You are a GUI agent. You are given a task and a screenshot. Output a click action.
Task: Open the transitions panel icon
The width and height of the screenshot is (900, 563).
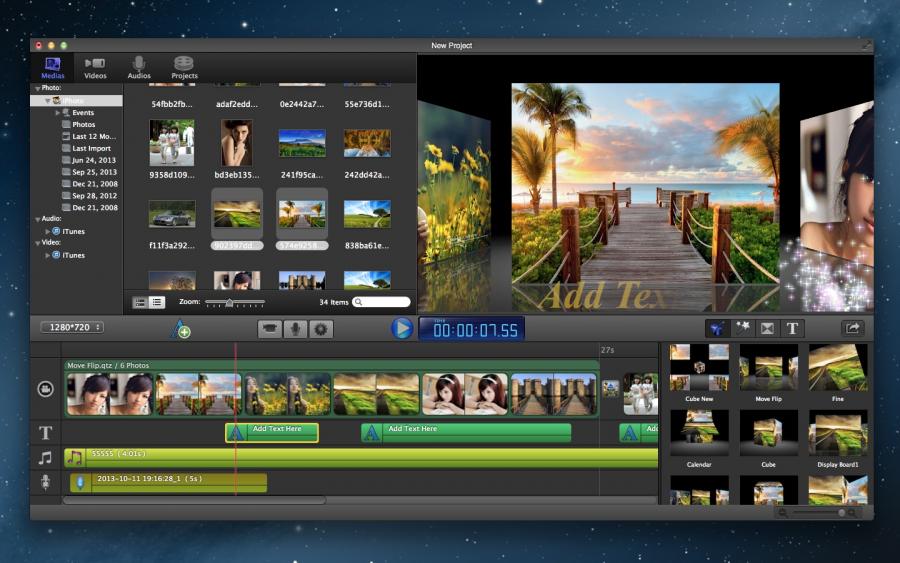[x=767, y=328]
